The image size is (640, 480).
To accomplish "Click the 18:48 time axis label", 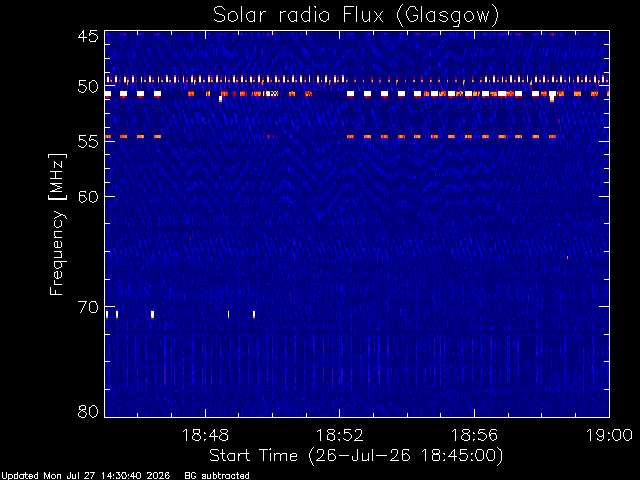I will 205,435.
